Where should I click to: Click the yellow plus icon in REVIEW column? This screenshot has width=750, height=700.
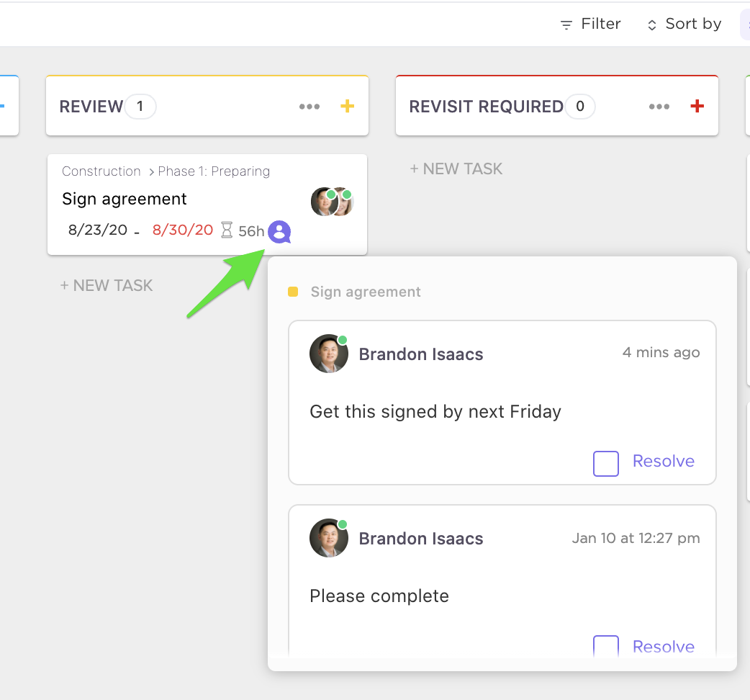347,107
